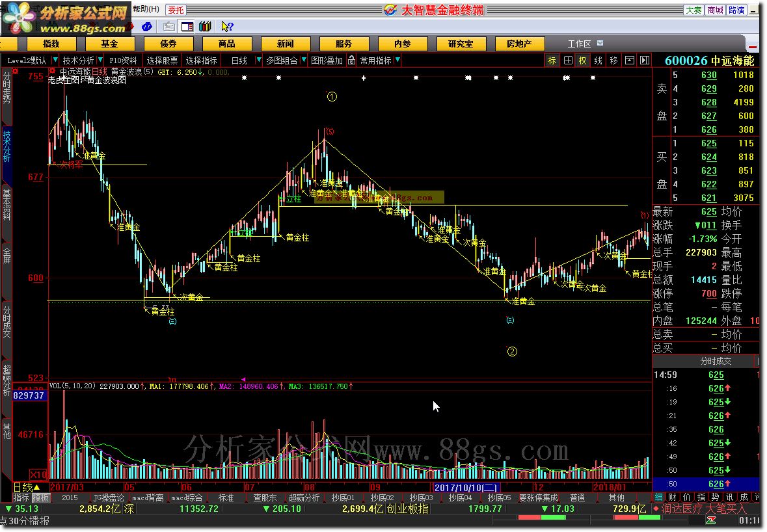Click the 细 detail tab icon

[659, 497]
